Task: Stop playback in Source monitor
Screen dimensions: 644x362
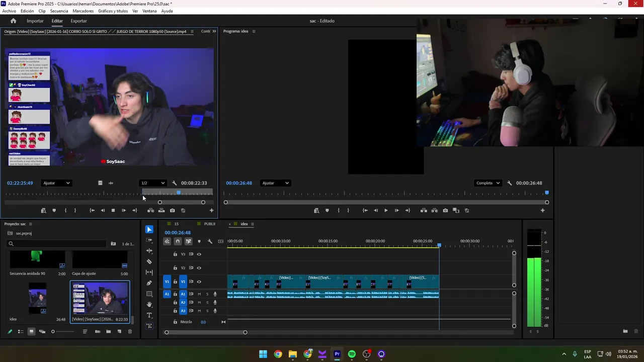Action: click(113, 211)
